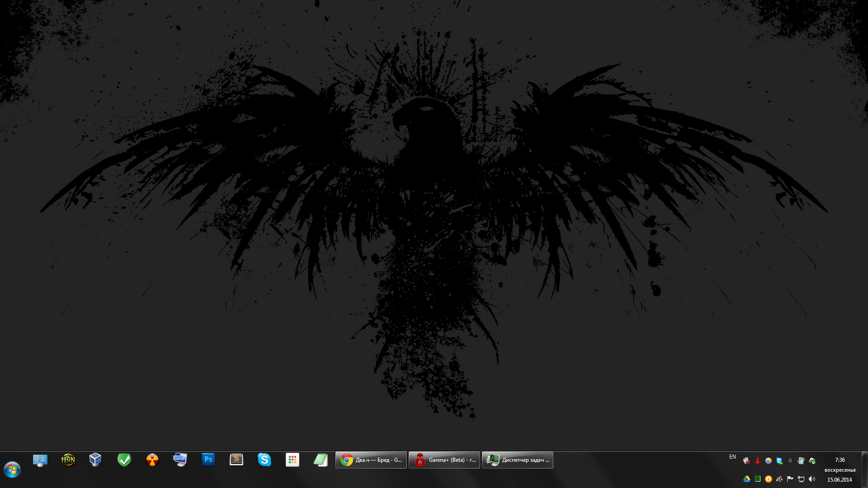Open the Windows Start menu orb
Image resolution: width=868 pixels, height=488 pixels.
point(12,469)
